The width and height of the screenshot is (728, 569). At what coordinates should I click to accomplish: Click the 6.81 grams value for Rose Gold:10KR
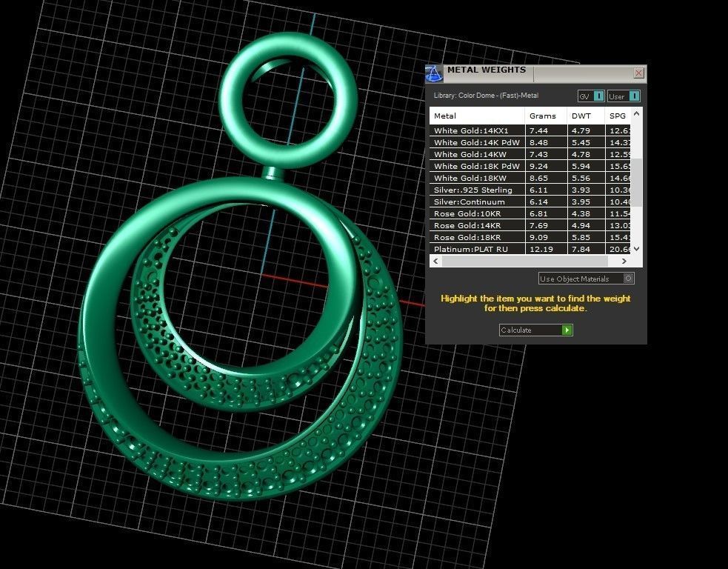pos(538,213)
